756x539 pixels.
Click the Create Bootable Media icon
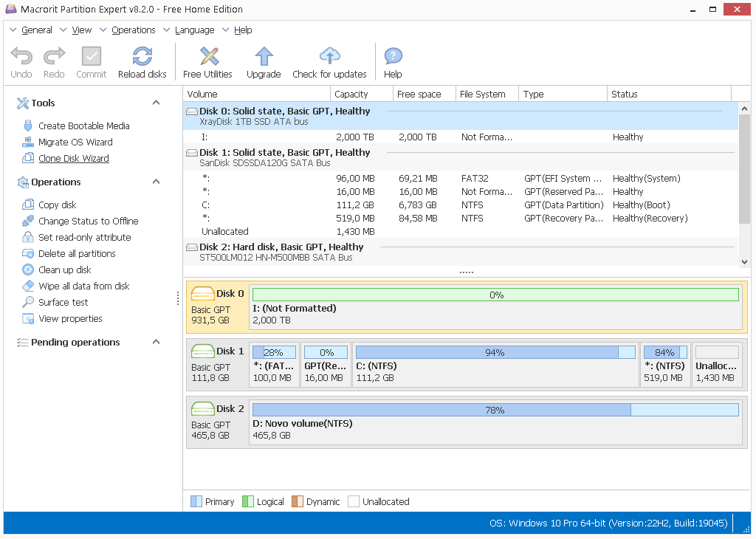coord(28,126)
